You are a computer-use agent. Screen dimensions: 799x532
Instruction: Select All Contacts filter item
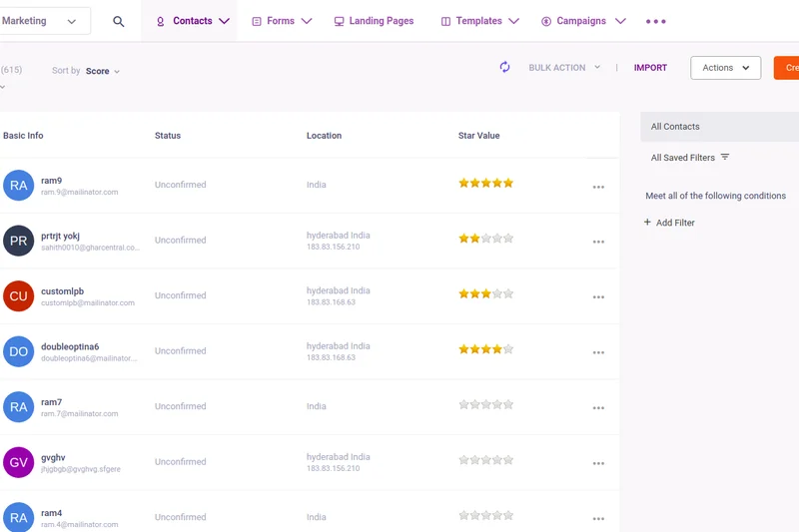[675, 127]
